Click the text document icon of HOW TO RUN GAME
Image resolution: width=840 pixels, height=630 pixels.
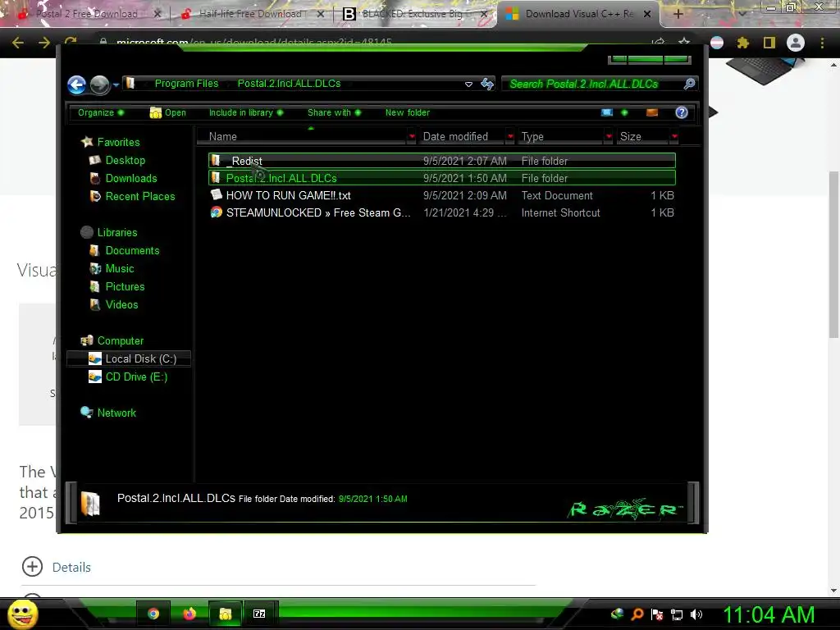pyautogui.click(x=216, y=194)
